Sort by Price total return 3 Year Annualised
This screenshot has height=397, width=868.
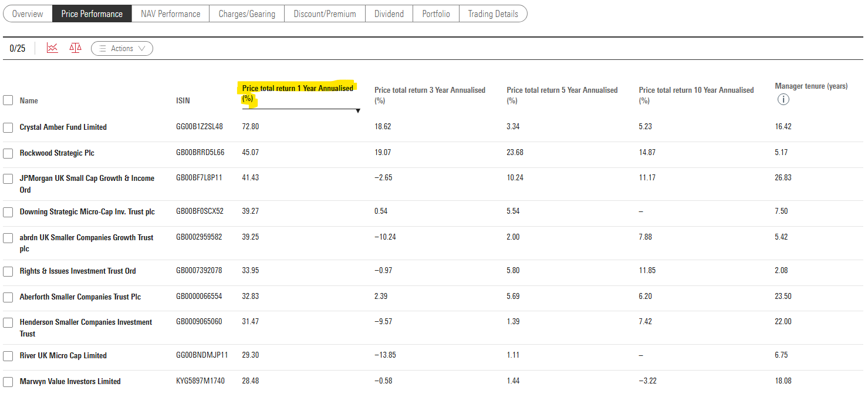[x=430, y=95]
